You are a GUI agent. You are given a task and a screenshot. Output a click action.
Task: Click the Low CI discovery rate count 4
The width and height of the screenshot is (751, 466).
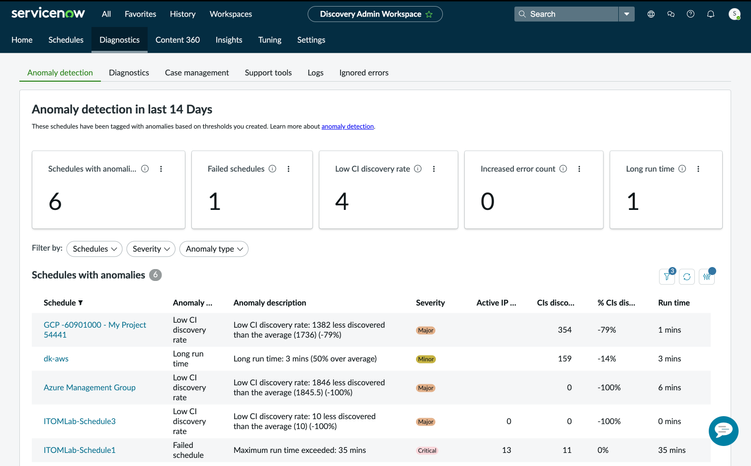[341, 201]
